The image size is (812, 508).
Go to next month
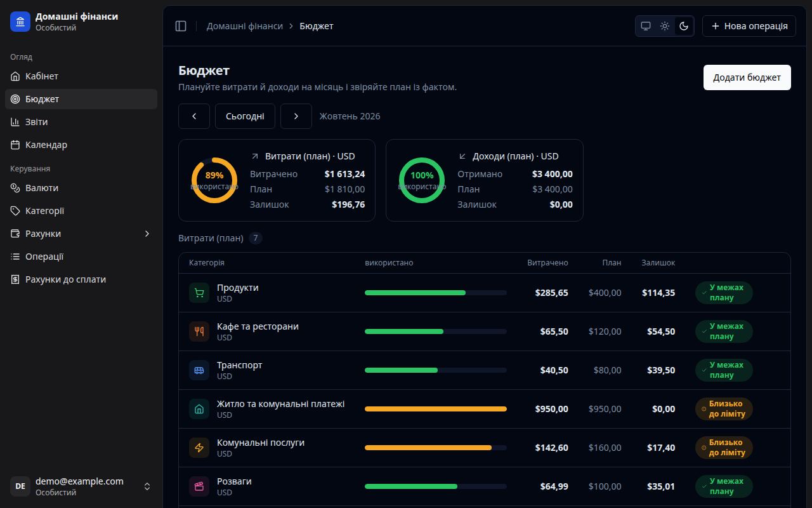[x=296, y=116]
